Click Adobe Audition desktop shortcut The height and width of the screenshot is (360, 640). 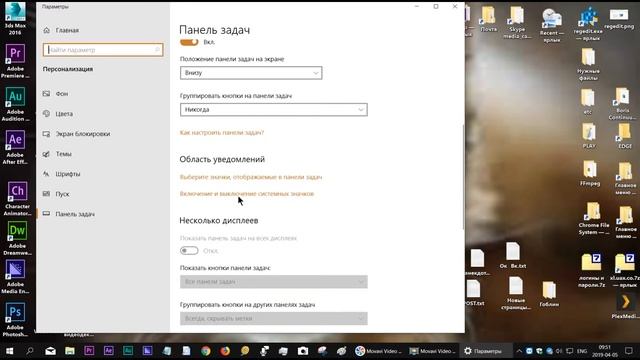click(x=15, y=104)
